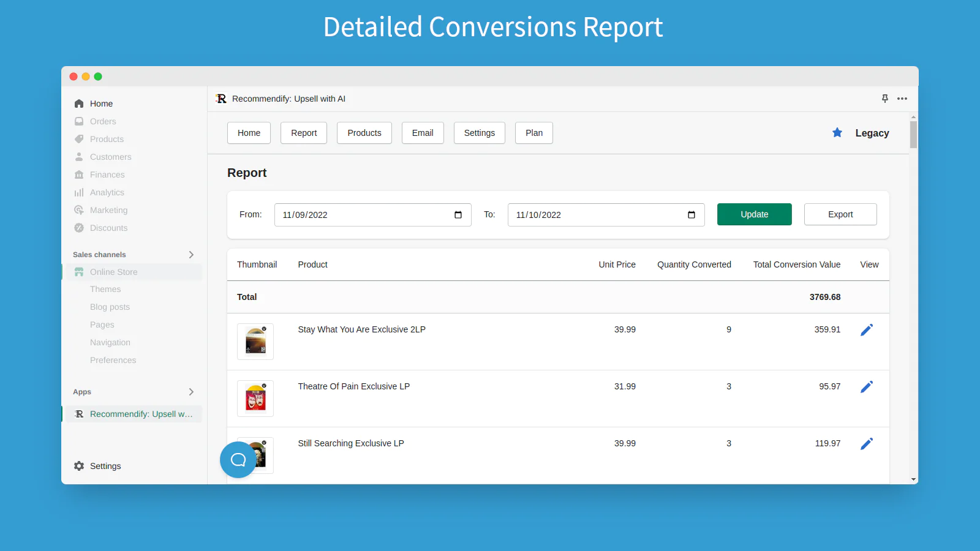Edit Theatre Of Pain Exclusive LP row

click(866, 387)
